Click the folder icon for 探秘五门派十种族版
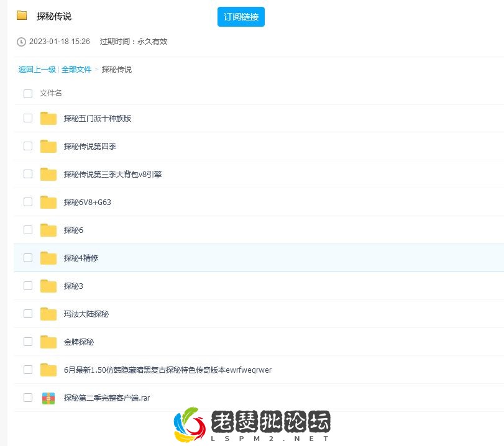This screenshot has width=504, height=446. pos(48,119)
